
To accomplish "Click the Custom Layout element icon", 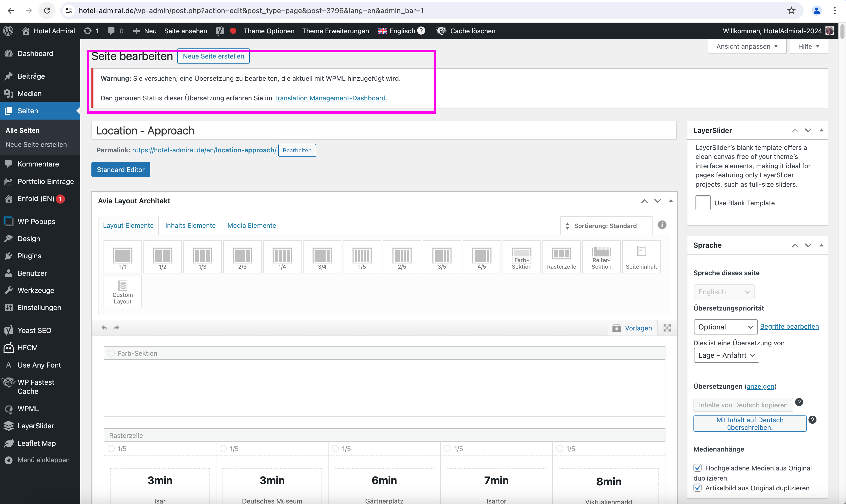I will 122,291.
